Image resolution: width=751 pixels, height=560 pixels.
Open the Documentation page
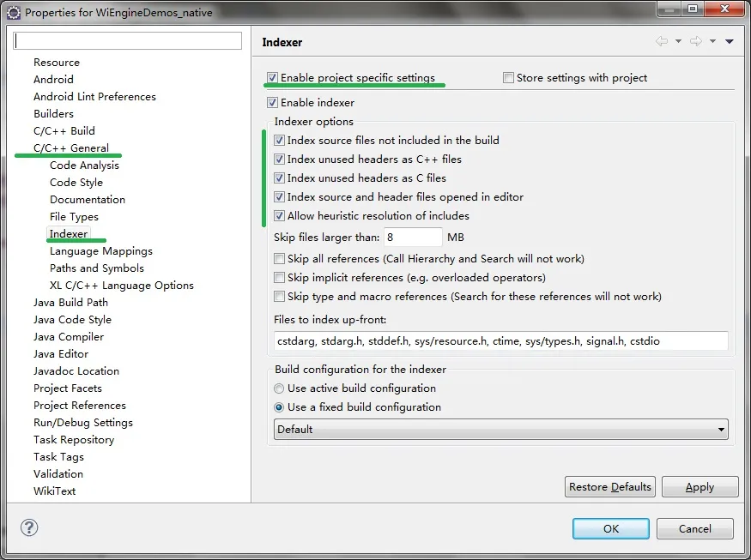pos(88,200)
